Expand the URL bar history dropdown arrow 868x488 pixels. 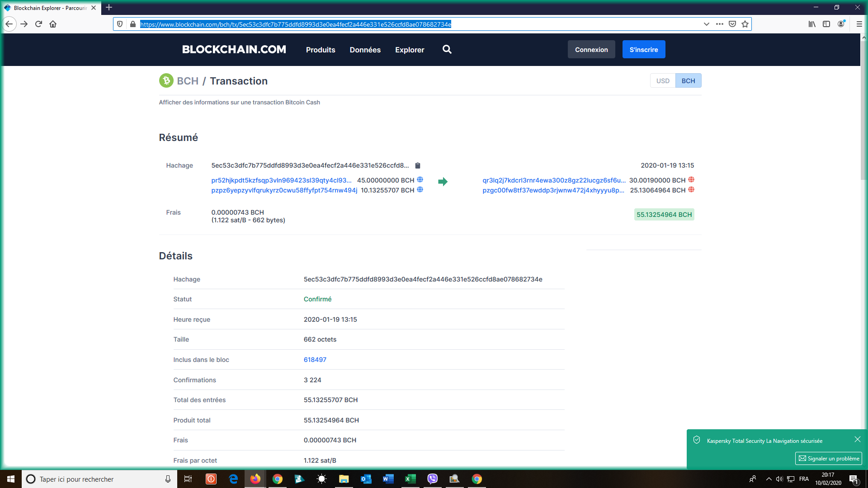click(706, 24)
